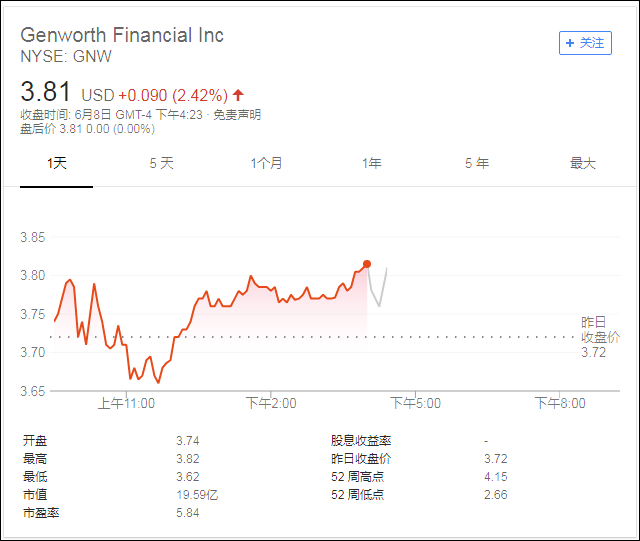Click the gray after-hours line segment
Image resolution: width=640 pixels, height=541 pixels.
(378, 292)
